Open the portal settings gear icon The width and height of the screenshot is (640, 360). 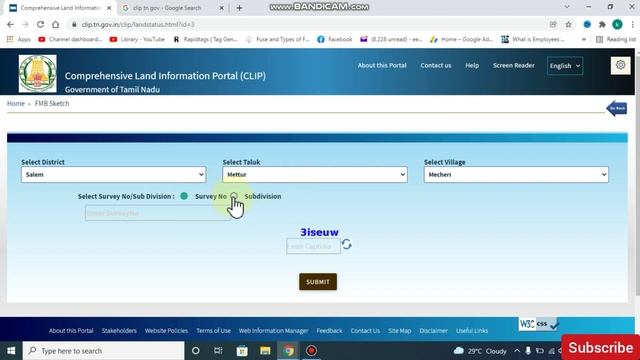(x=620, y=65)
